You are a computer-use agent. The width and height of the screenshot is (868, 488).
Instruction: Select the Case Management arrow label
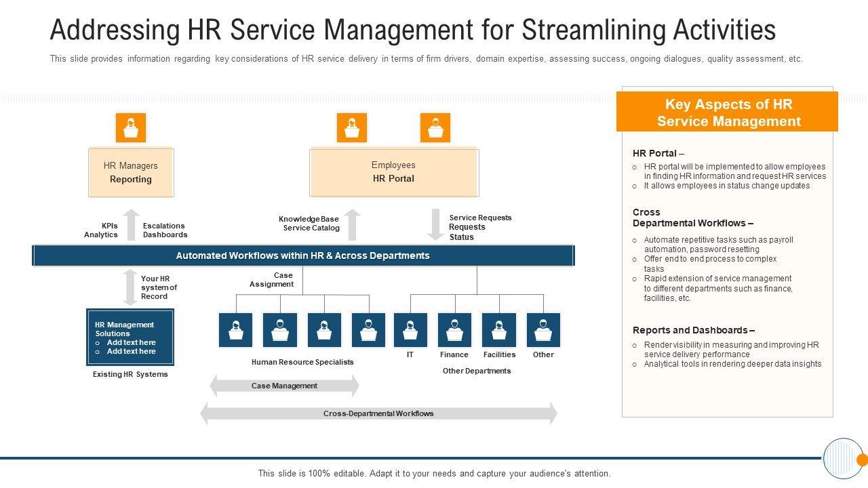284,386
